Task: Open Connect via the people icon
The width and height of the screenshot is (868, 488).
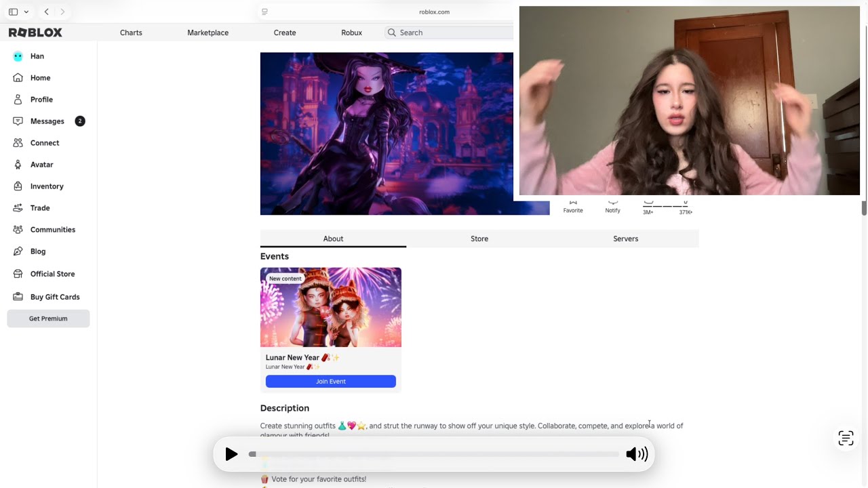Action: [x=18, y=143]
